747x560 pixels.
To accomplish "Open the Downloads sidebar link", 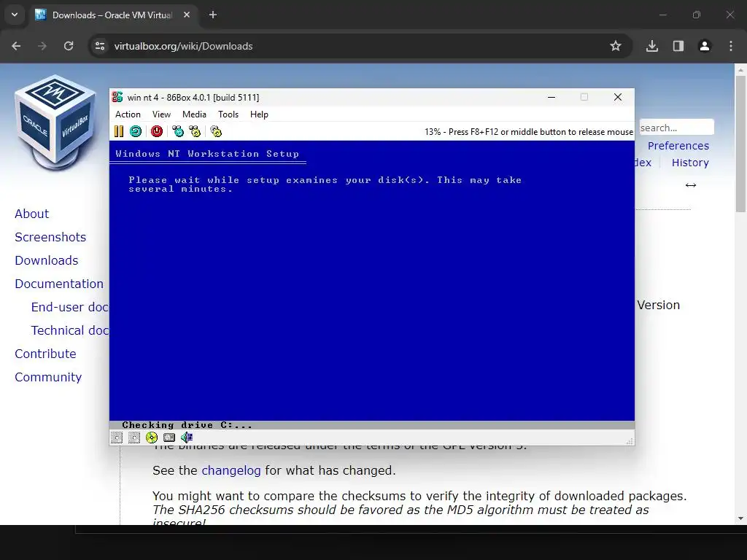I will 47,260.
